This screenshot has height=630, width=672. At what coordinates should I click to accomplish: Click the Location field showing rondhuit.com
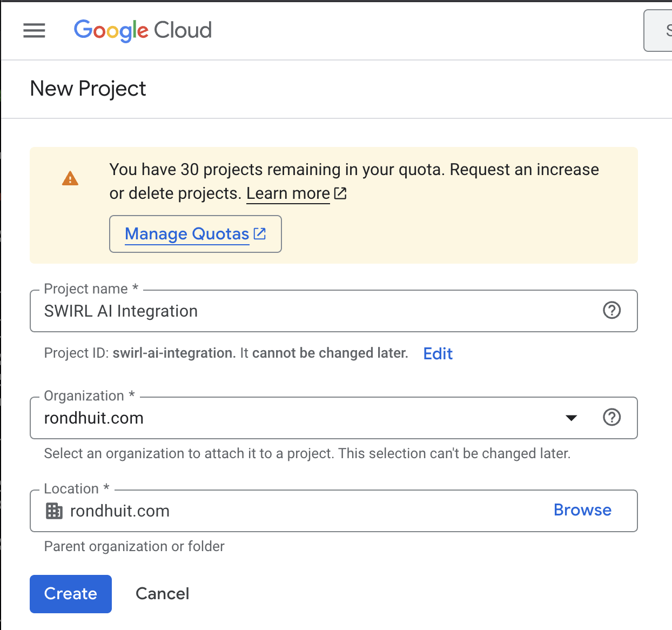point(333,511)
